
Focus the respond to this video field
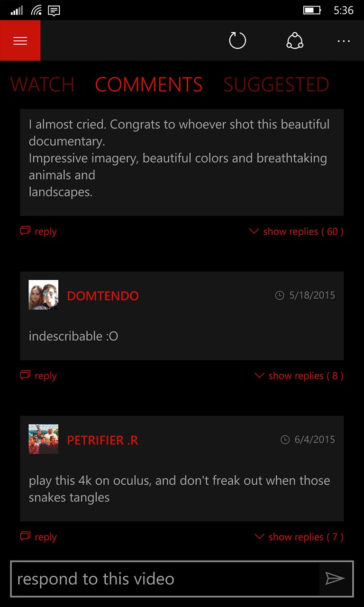165,579
